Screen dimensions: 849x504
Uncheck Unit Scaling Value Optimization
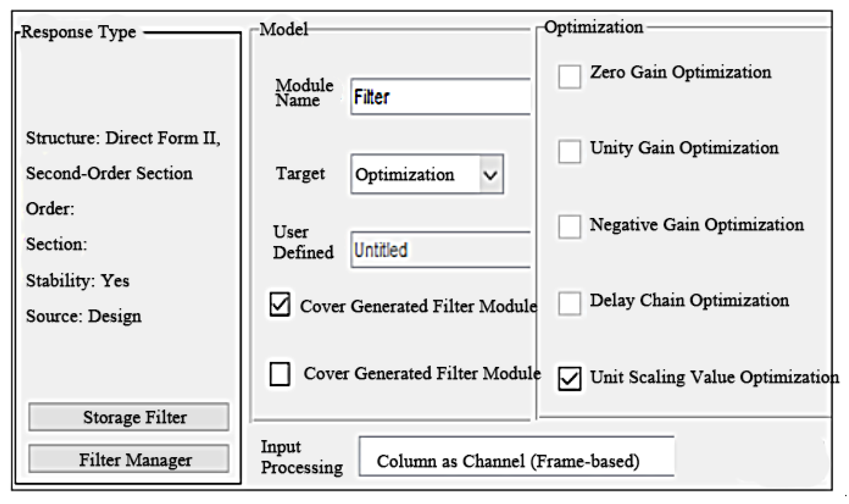tap(569, 379)
